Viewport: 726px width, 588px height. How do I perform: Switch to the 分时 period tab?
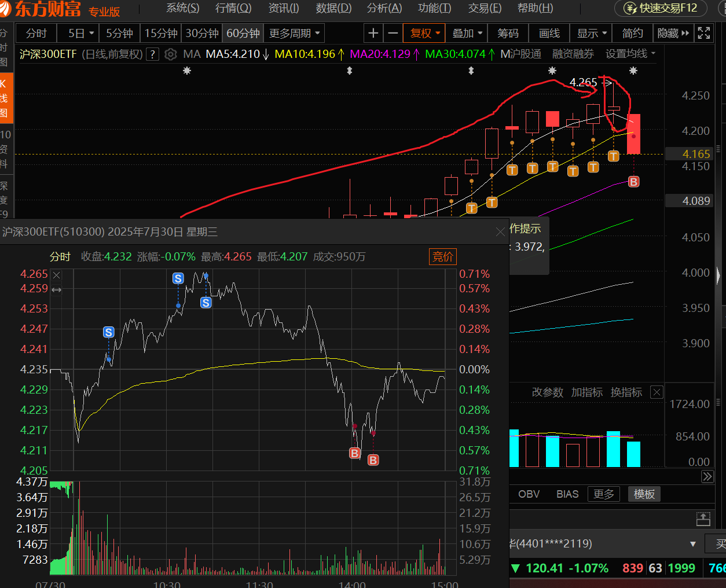pyautogui.click(x=36, y=33)
